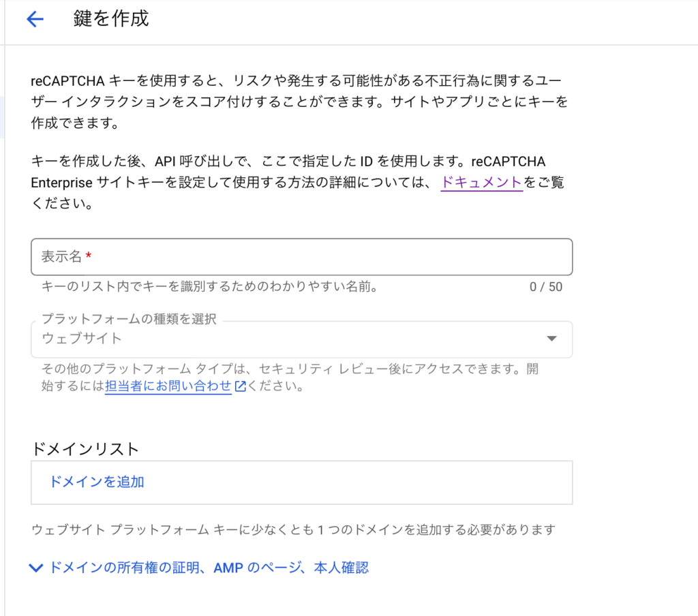Click the note about adding at least 1 domain
Image resolution: width=698 pixels, height=616 pixels.
(x=293, y=529)
